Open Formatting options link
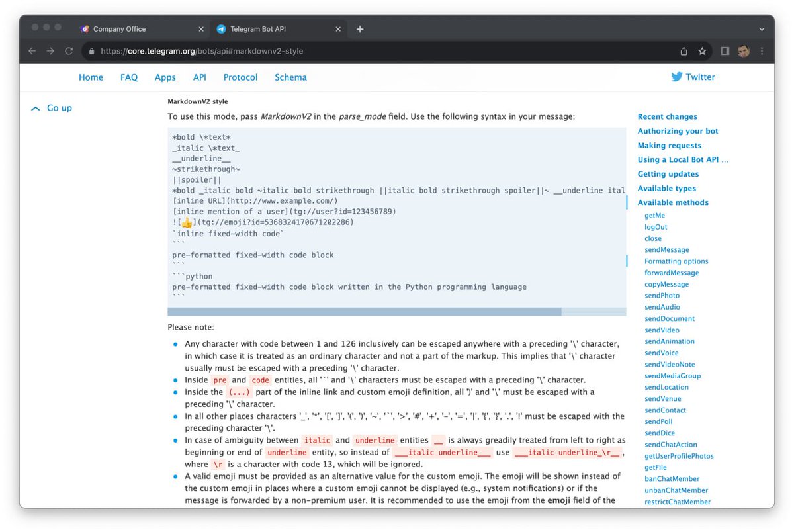The width and height of the screenshot is (794, 532). [677, 261]
